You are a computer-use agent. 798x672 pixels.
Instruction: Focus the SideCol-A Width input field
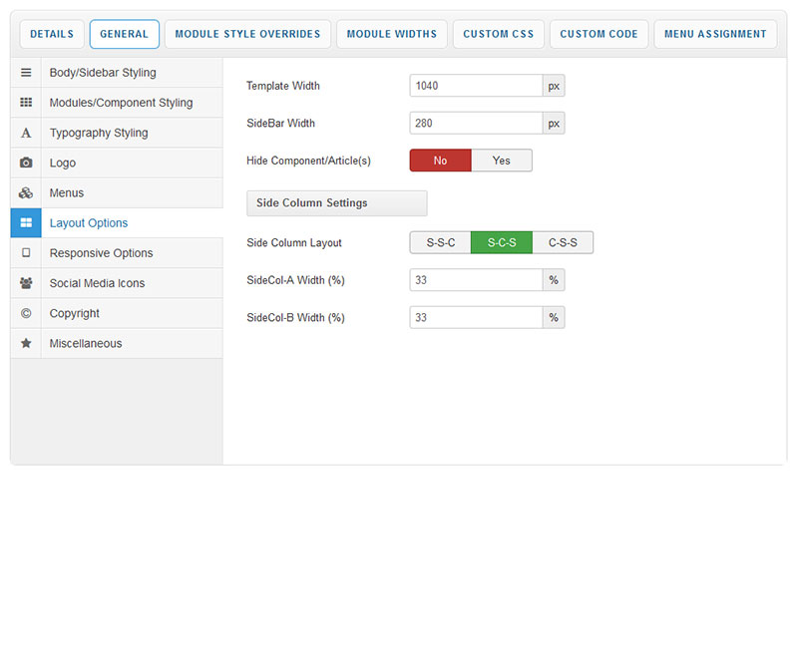click(476, 280)
